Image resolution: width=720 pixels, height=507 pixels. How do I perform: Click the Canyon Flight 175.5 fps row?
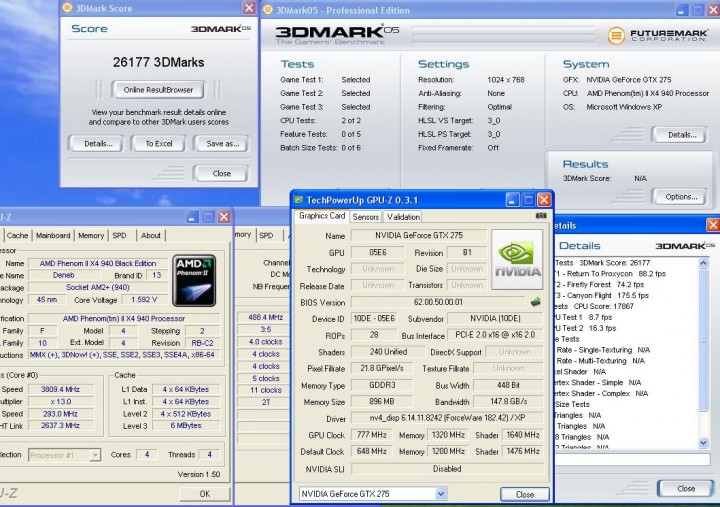tap(602, 296)
